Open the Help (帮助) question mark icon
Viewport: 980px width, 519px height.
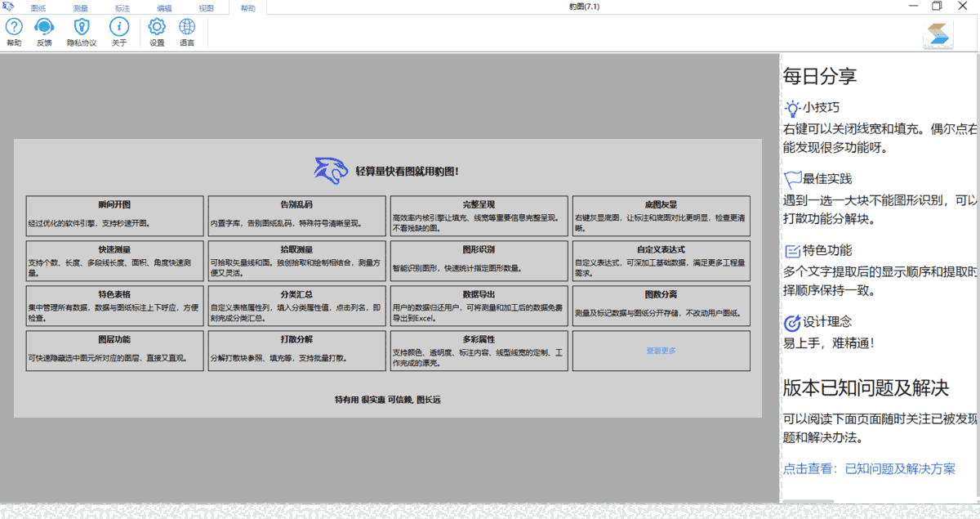tap(14, 33)
